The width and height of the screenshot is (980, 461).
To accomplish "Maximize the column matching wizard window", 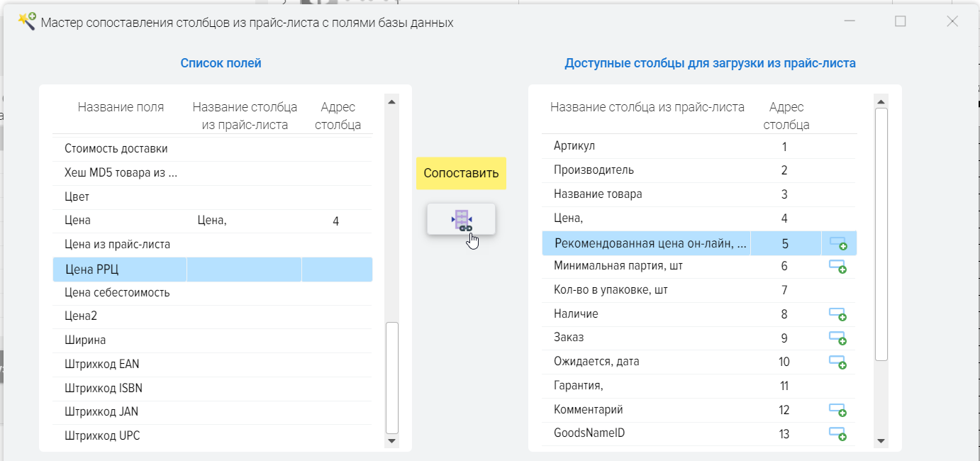I will click(x=900, y=22).
